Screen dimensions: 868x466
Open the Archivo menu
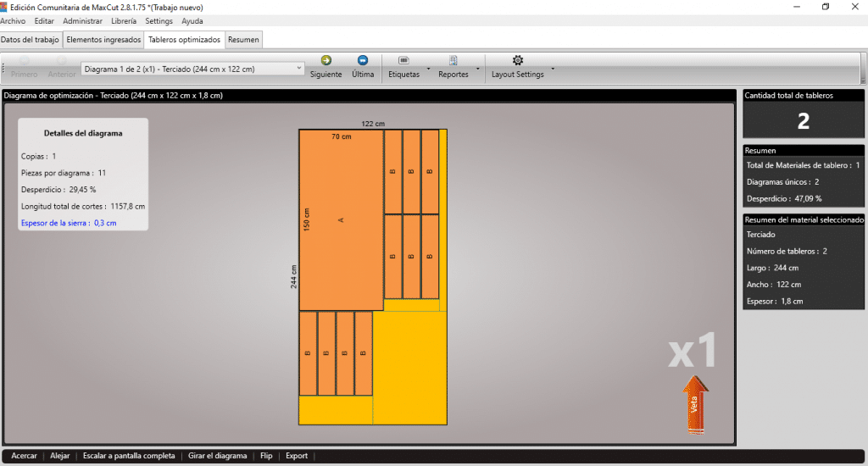point(13,21)
